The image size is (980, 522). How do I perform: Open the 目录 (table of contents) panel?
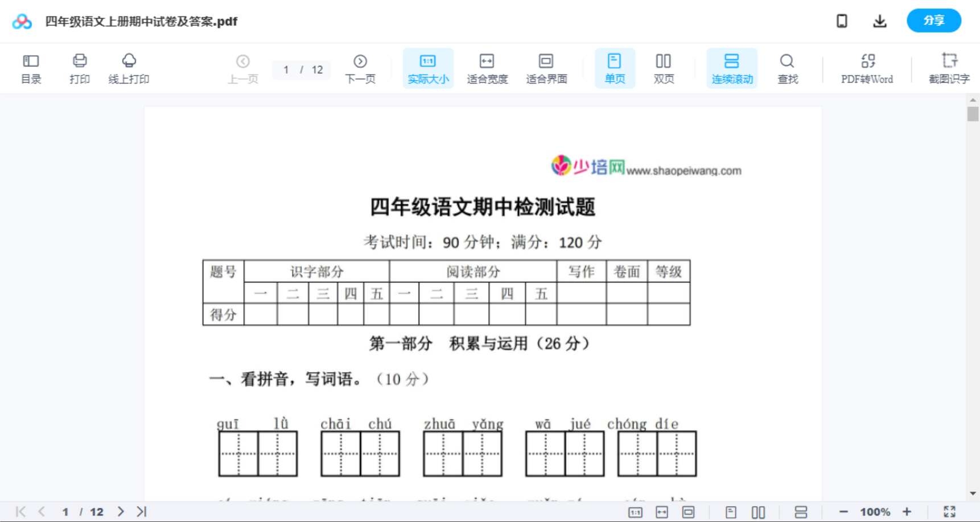tap(31, 68)
